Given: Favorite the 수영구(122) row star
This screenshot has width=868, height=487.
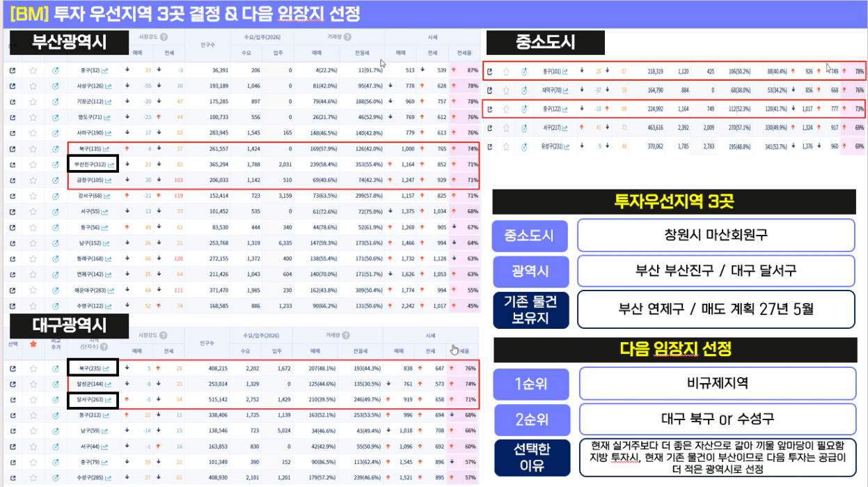Looking at the screenshot, I should pos(33,305).
